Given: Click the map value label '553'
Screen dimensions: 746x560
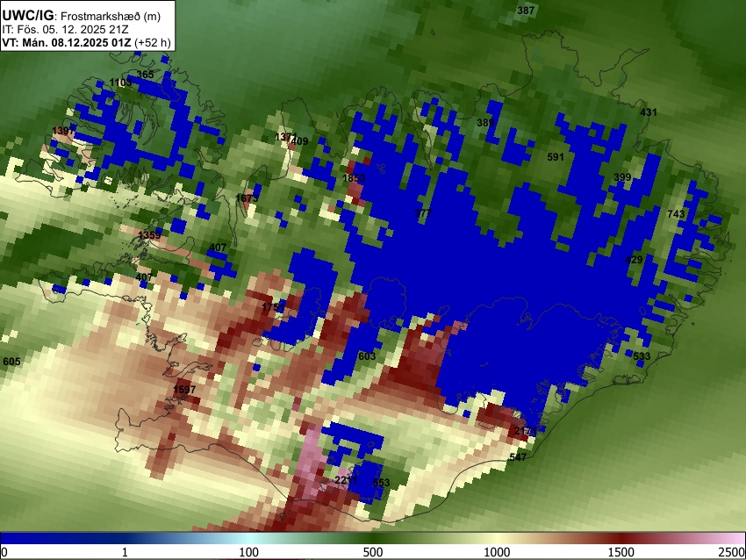Looking at the screenshot, I should pos(381,483).
